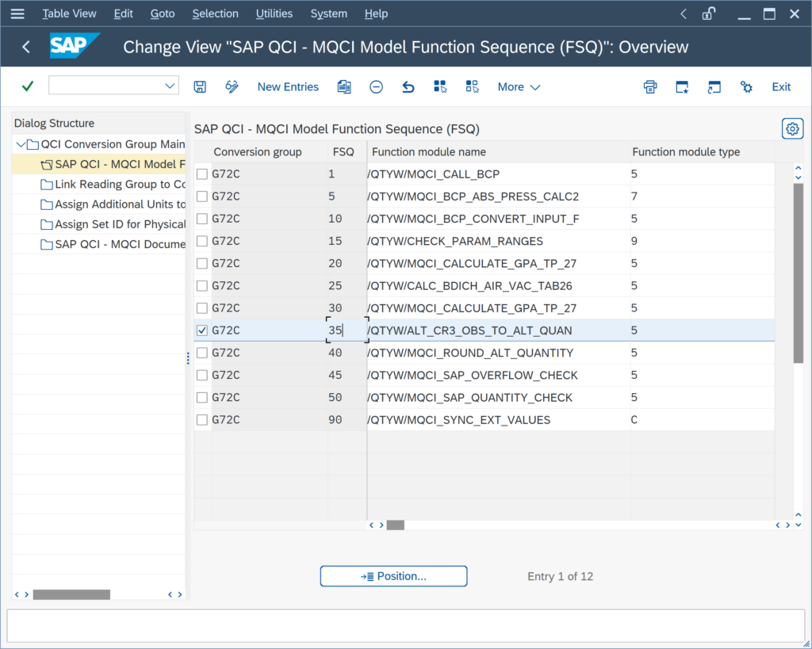Check the row with FSQ 90 checkbox

(x=202, y=420)
